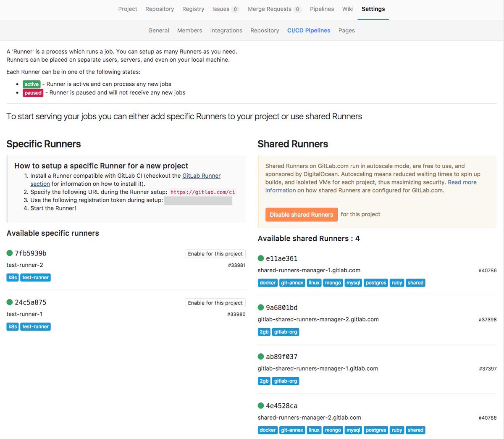Click mysql tag on runner e11ae361
This screenshot has height=439, width=504.
tap(353, 283)
